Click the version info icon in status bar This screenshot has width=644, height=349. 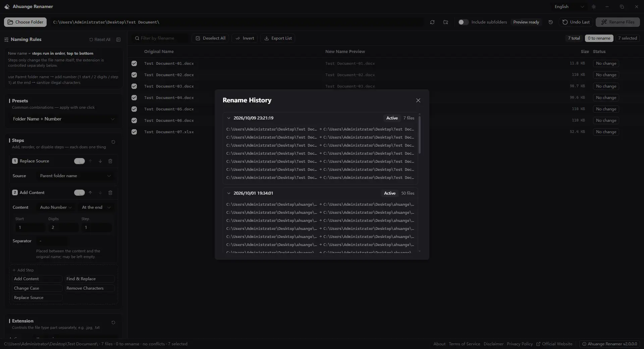[x=584, y=344]
